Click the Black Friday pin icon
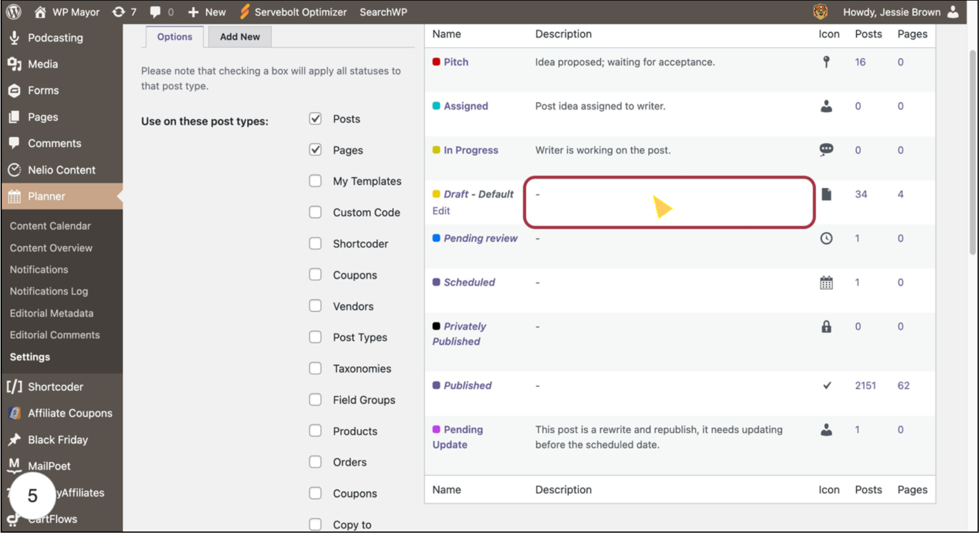This screenshot has width=980, height=535. click(x=15, y=440)
